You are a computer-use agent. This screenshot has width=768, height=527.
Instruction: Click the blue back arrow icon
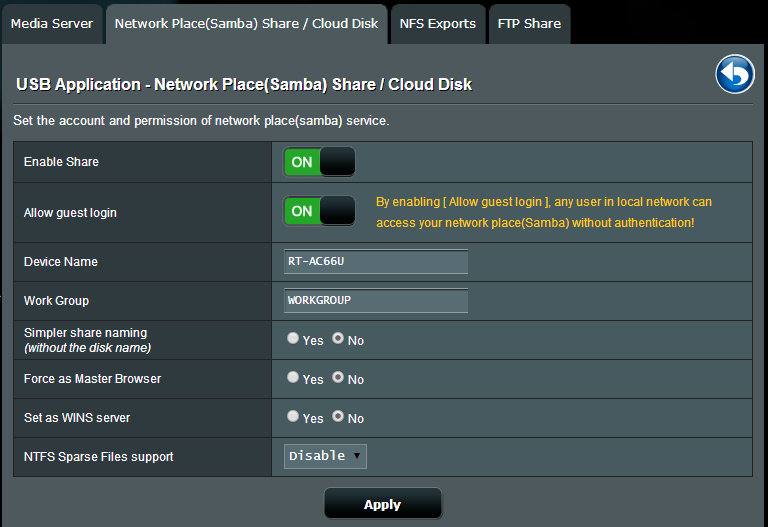[x=735, y=75]
